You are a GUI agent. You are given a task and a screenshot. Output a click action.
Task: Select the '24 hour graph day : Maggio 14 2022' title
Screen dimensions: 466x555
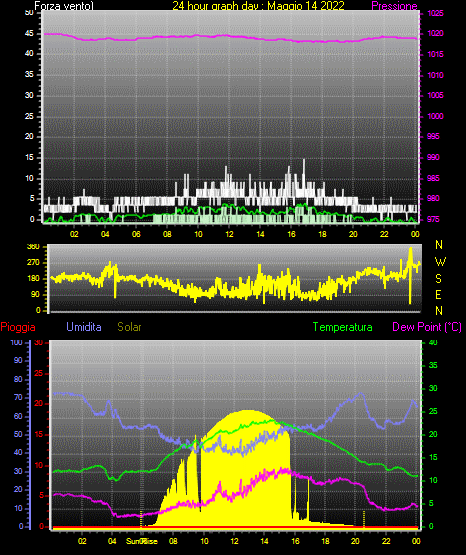[x=258, y=6]
